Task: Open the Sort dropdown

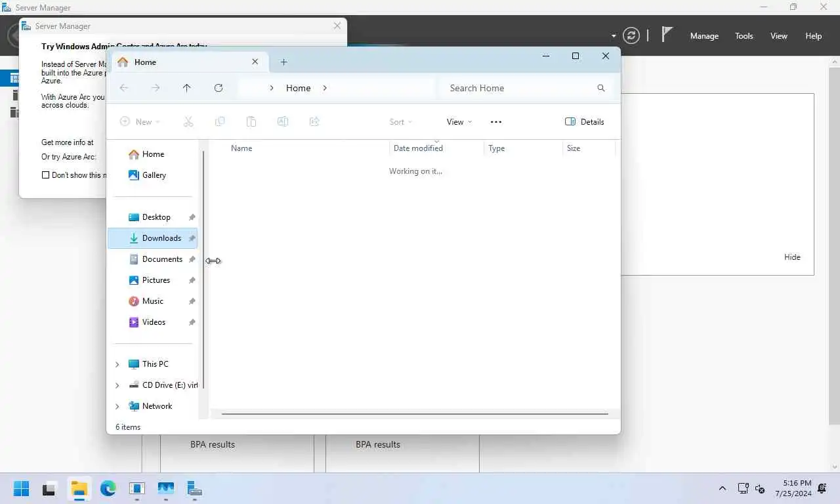Action: click(x=400, y=121)
